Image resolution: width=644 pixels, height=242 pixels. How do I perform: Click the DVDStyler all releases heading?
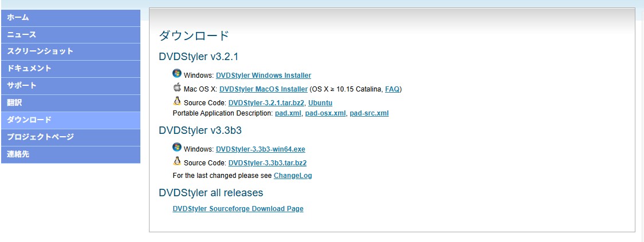(x=211, y=193)
